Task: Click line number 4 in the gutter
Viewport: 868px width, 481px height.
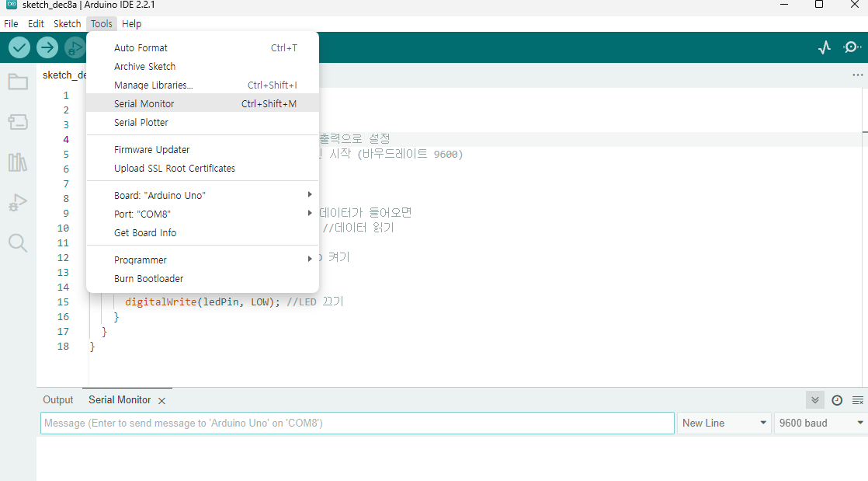Action: coord(66,140)
